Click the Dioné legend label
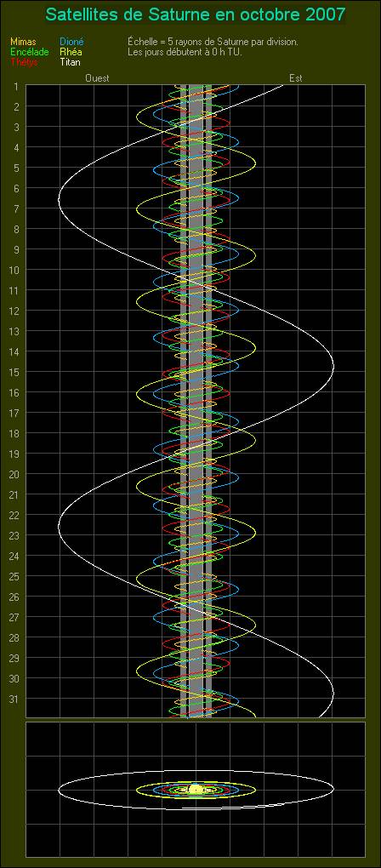Screen dimensions: 381x868 [71, 42]
